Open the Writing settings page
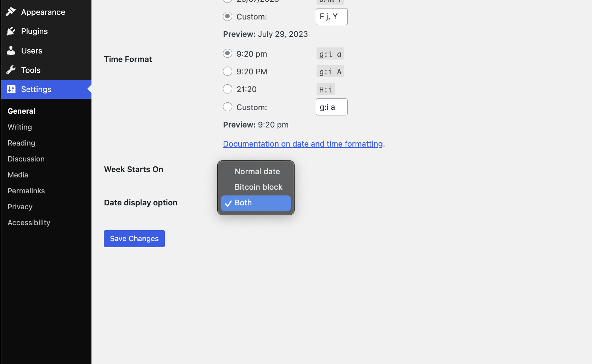Screen dimensions: 592x364 pyautogui.click(x=20, y=127)
